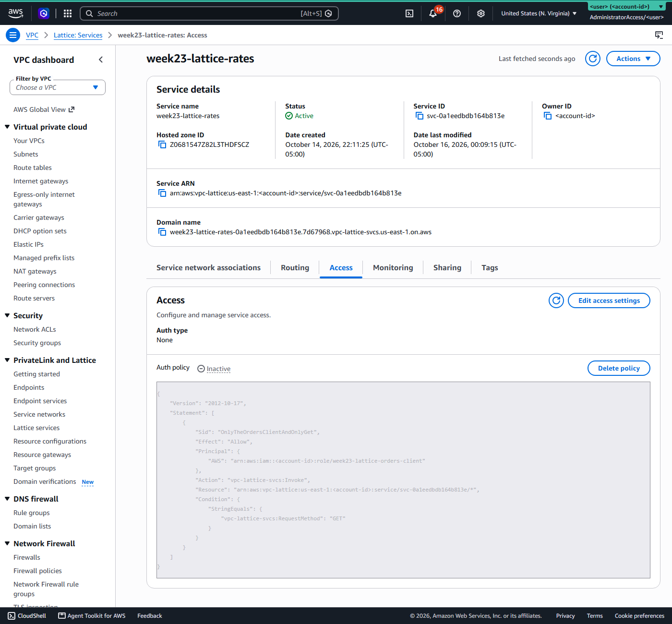This screenshot has height=624, width=672.
Task: Copy the Hosted zone ID
Action: click(x=162, y=144)
